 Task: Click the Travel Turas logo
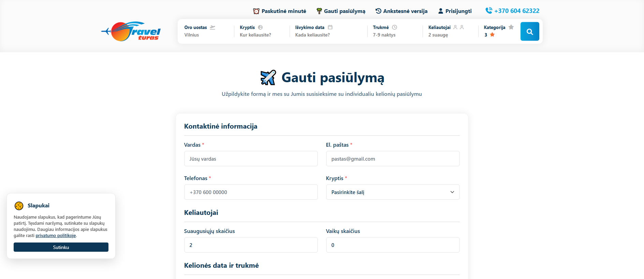[x=131, y=31]
